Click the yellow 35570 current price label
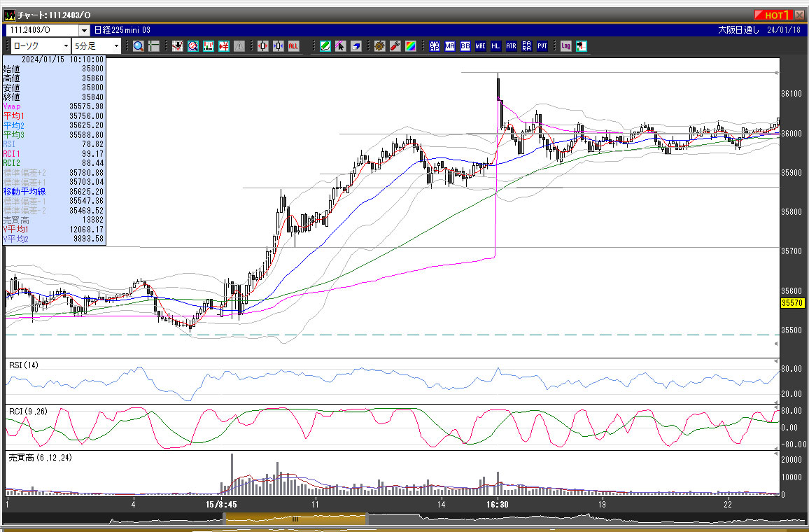Viewport: 809px width, 532px height. (x=792, y=303)
